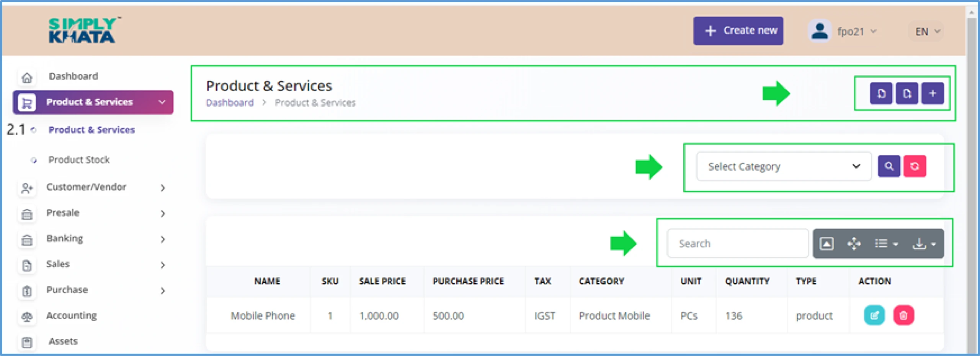Click the export file icon in the page header

point(907,93)
